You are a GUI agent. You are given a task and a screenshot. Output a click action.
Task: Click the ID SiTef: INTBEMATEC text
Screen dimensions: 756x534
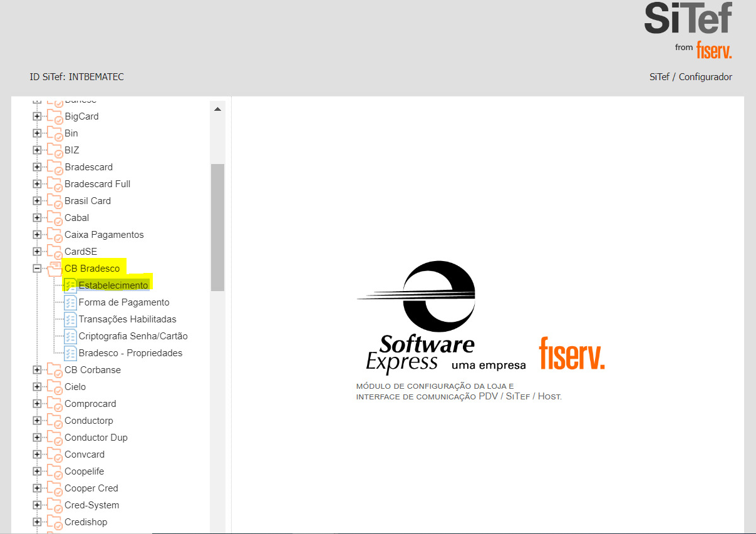point(77,77)
